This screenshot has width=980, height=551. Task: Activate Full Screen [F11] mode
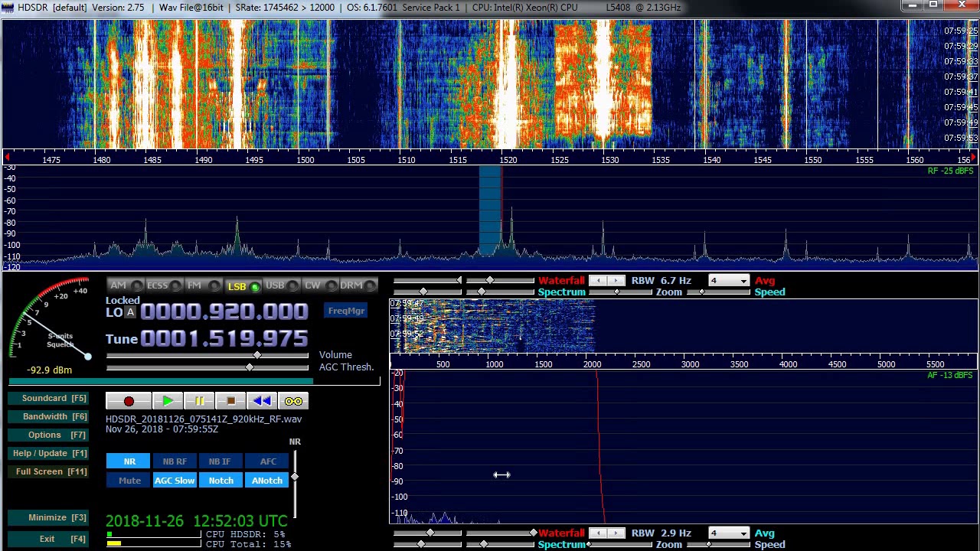pyautogui.click(x=49, y=471)
